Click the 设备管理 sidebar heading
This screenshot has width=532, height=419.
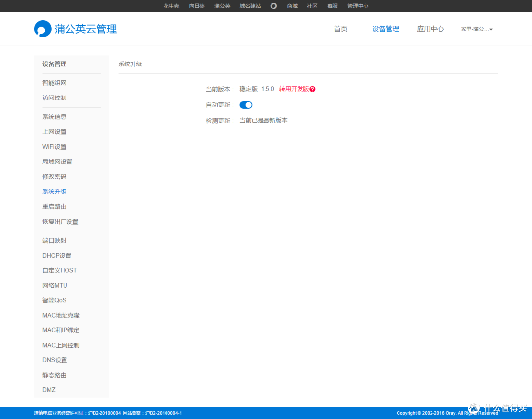pos(54,64)
